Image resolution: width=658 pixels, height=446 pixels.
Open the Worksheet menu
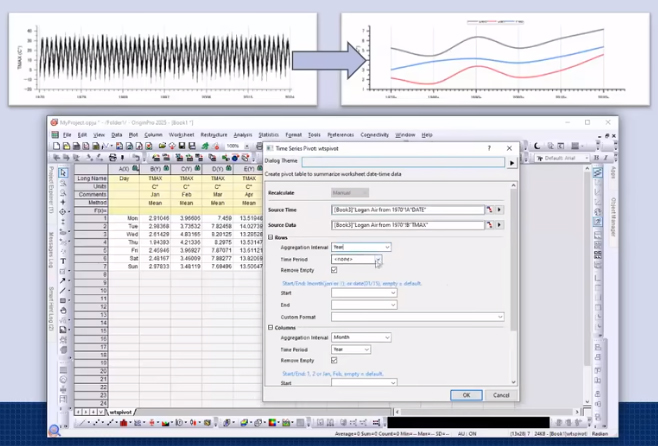pyautogui.click(x=181, y=134)
